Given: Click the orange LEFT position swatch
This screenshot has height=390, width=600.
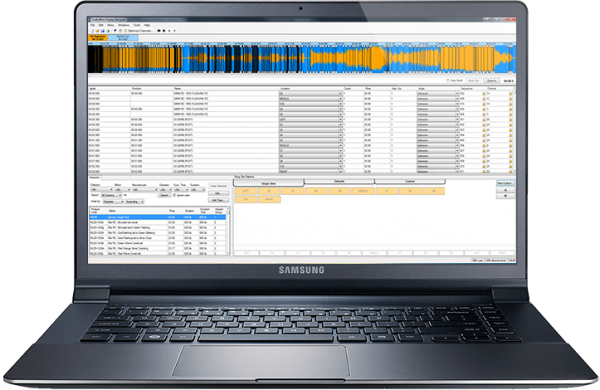Looking at the screenshot, I should click(245, 191).
